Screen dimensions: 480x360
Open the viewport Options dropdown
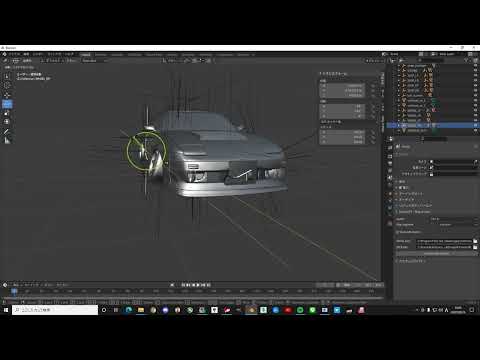click(375, 61)
